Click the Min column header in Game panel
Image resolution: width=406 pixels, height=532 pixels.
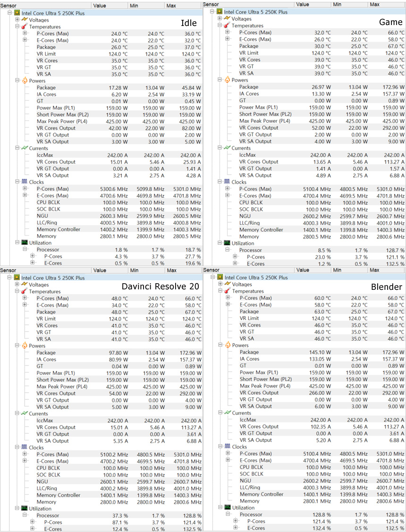(337, 4)
